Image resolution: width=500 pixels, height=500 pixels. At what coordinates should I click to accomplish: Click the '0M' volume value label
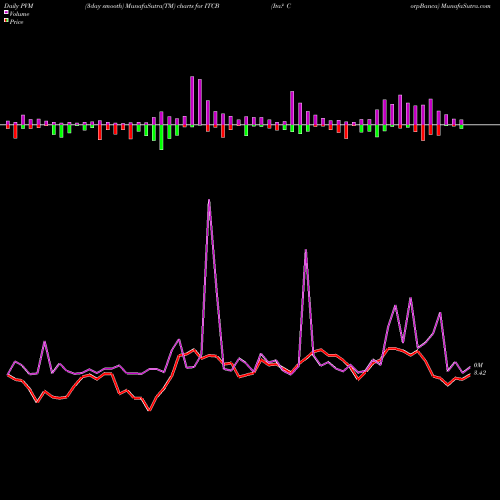[478, 366]
